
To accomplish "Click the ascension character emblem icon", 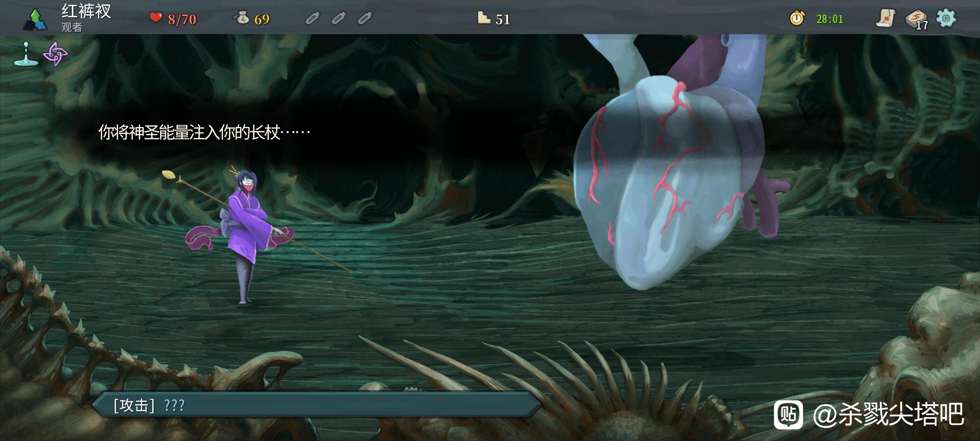I will pos(36,20).
